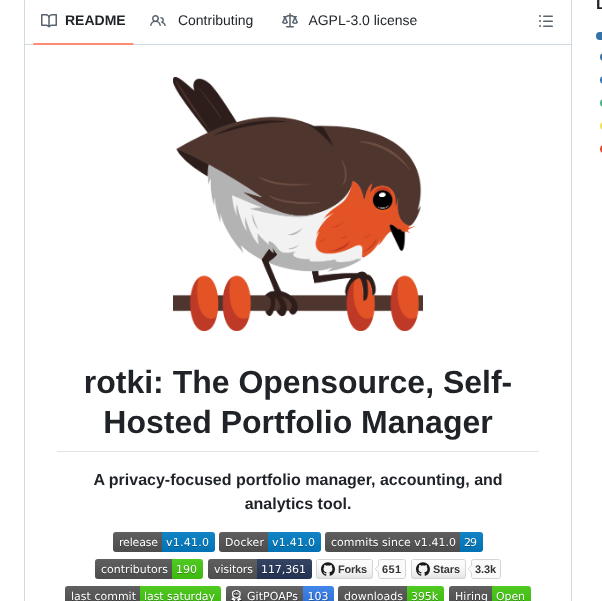Click the README book icon
602x601 pixels.
(x=49, y=21)
